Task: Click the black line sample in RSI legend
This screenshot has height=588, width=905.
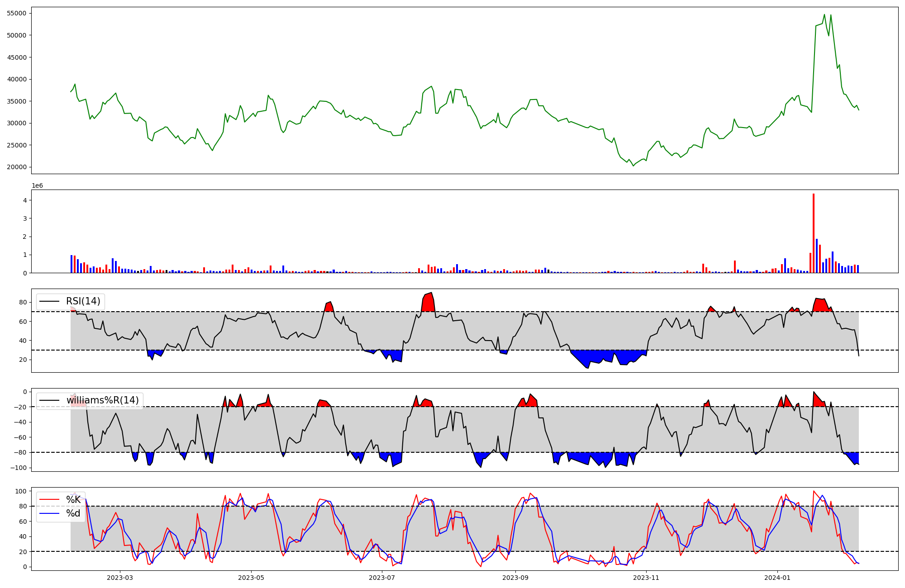Action: [49, 301]
